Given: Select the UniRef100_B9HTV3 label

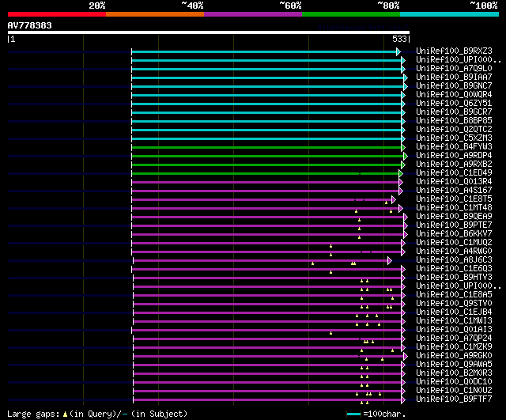Looking at the screenshot, I should [x=454, y=278].
